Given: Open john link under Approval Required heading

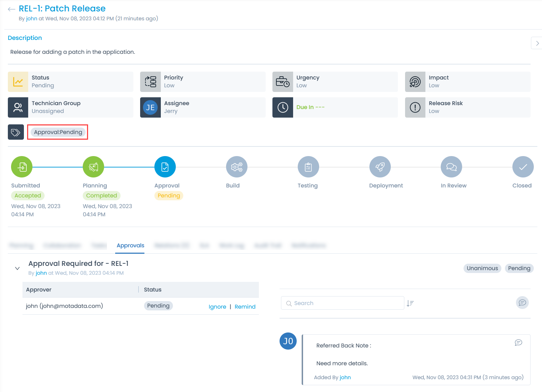Looking at the screenshot, I should point(41,273).
